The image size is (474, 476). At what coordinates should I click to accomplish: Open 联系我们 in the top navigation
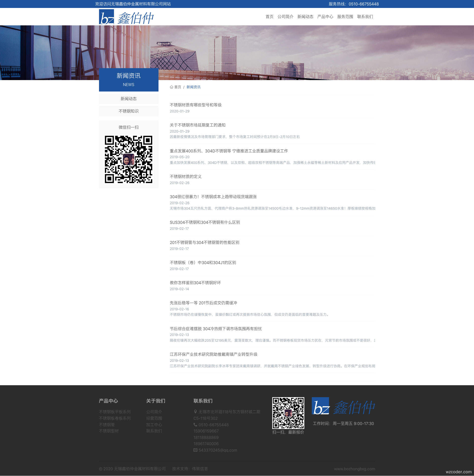(x=365, y=17)
